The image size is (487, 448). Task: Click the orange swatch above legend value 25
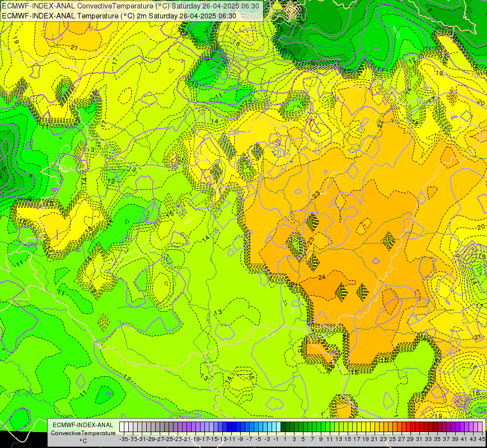[x=390, y=427]
